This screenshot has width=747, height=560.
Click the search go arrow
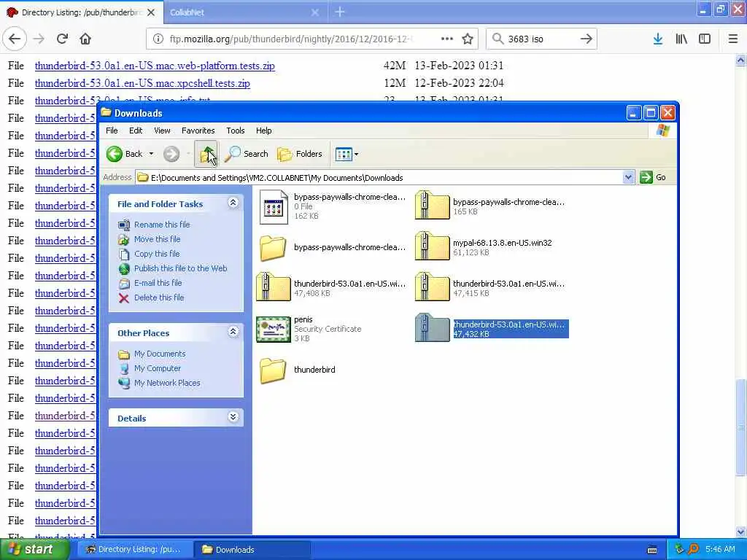(587, 39)
